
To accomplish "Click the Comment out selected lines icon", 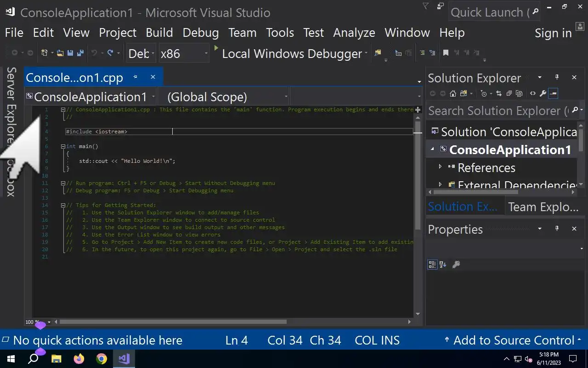I will tap(421, 53).
